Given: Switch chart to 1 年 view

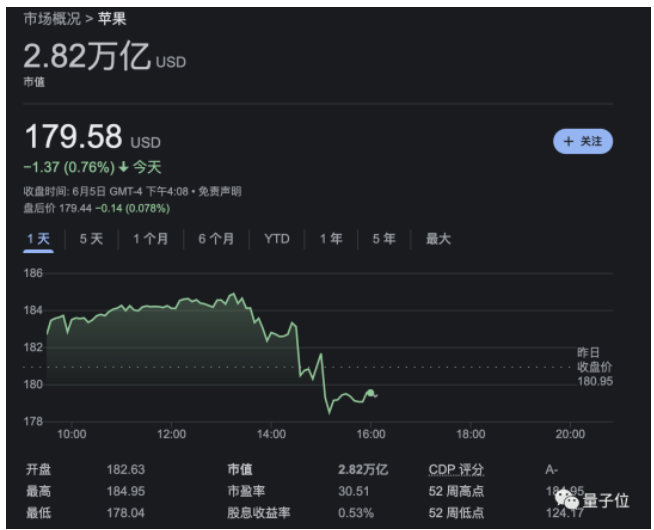Looking at the screenshot, I should click(x=331, y=239).
